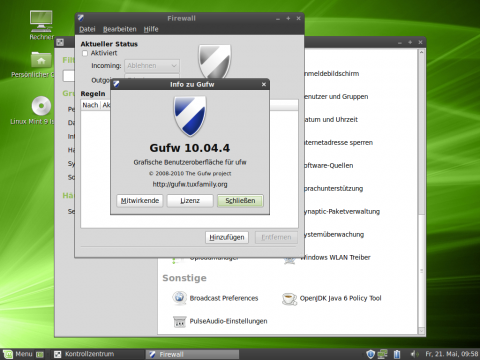The width and height of the screenshot is (480, 360).
Task: Click the scroll-down arrow in Kontrollzentrum
Action: 421,331
